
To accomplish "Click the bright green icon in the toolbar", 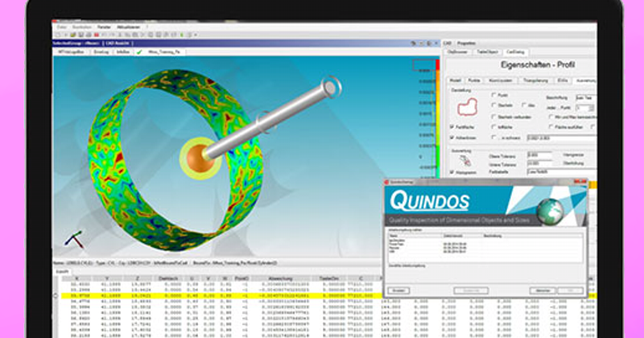I will coord(182,35).
